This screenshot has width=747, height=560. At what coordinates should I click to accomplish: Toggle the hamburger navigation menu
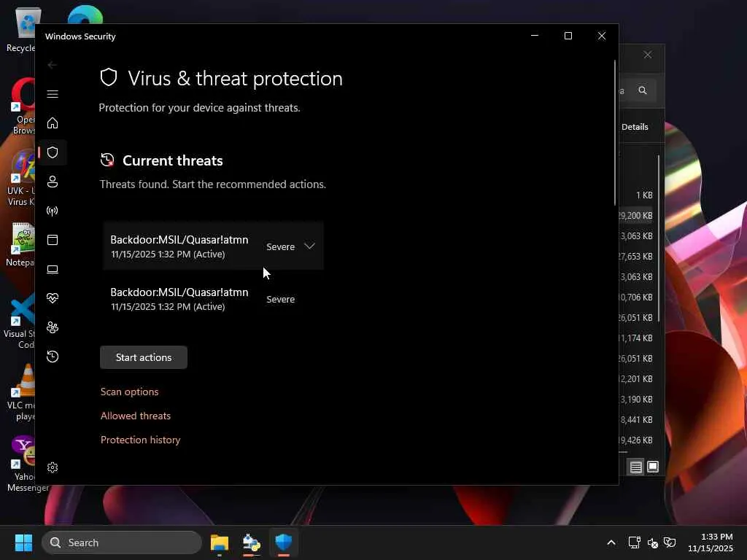click(x=53, y=94)
